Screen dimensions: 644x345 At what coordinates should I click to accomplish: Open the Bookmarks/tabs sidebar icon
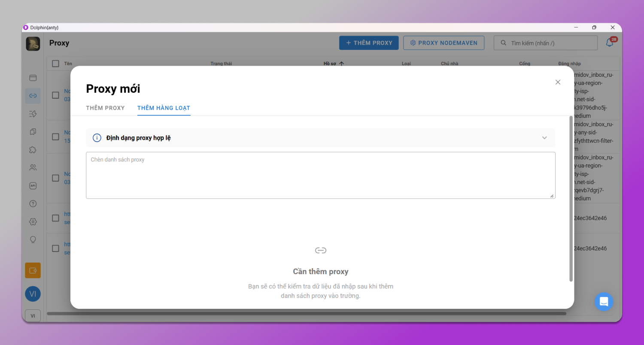point(33,132)
